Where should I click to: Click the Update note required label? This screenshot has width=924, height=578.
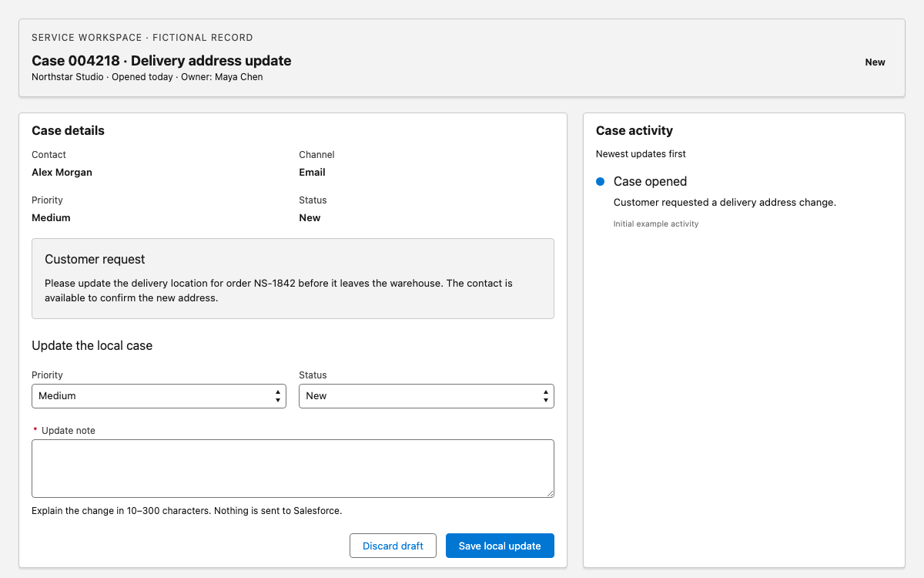click(64, 431)
